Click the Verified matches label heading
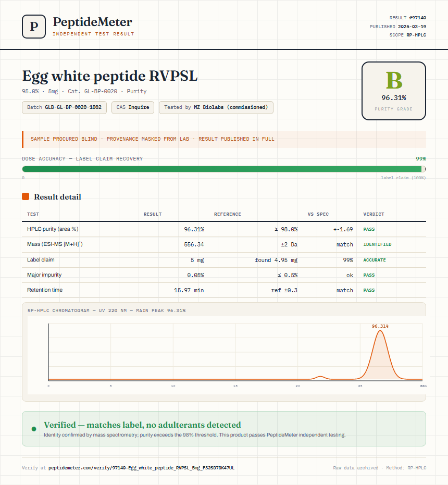 click(x=142, y=425)
